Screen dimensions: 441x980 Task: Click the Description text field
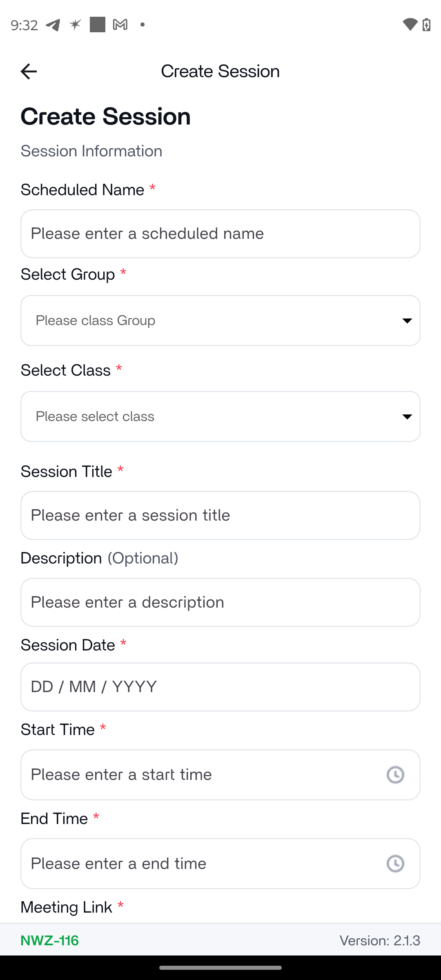tap(220, 602)
